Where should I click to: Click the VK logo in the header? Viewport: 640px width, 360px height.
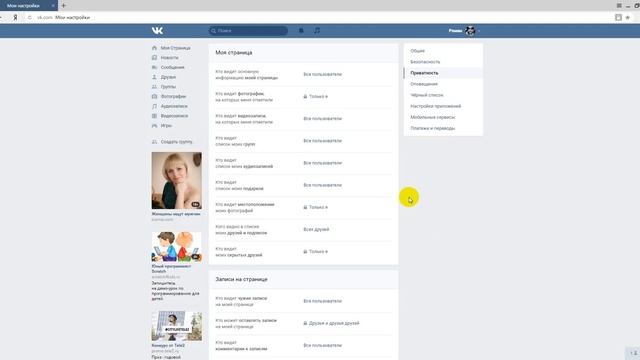coord(157,31)
